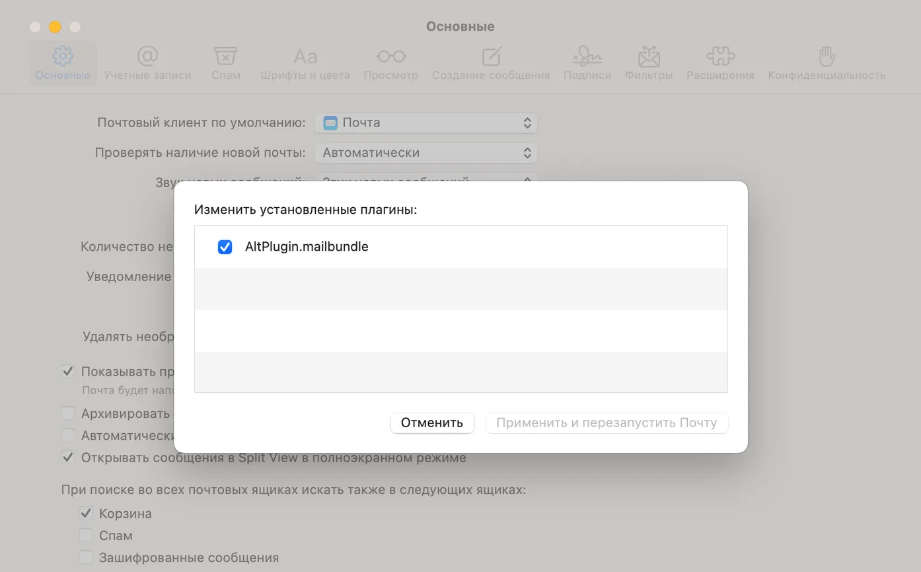Open Шрифты и цвета Aa icon
The width and height of the screenshot is (921, 572).
coord(305,57)
